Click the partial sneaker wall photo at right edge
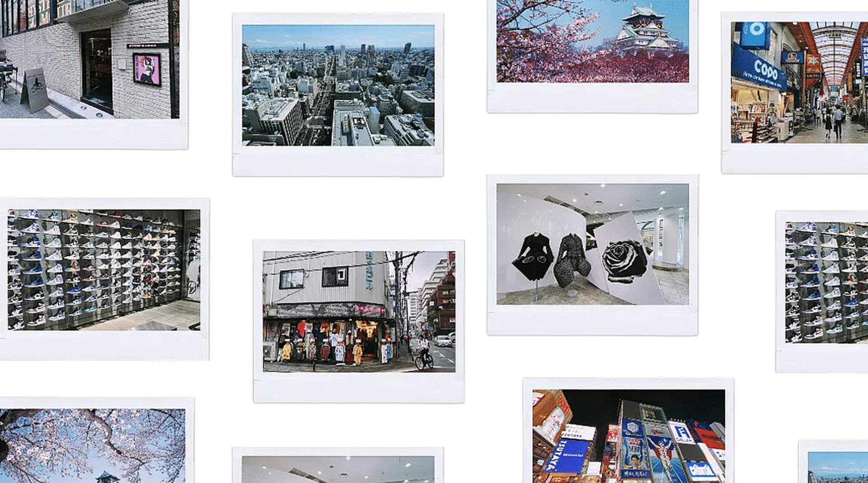Screen dimensions: 868x483 pyautogui.click(x=826, y=282)
